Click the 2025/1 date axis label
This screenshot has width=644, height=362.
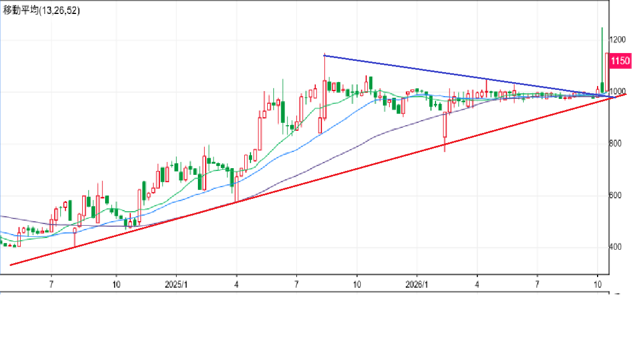176,284
